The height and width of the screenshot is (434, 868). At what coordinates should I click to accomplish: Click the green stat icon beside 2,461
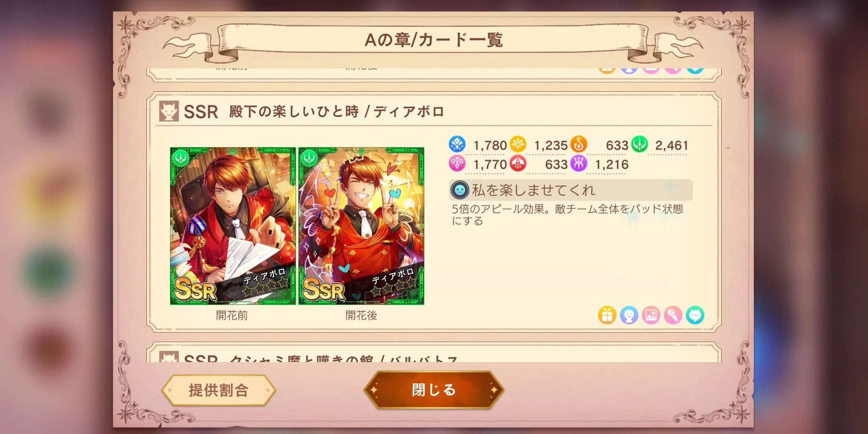tap(639, 144)
